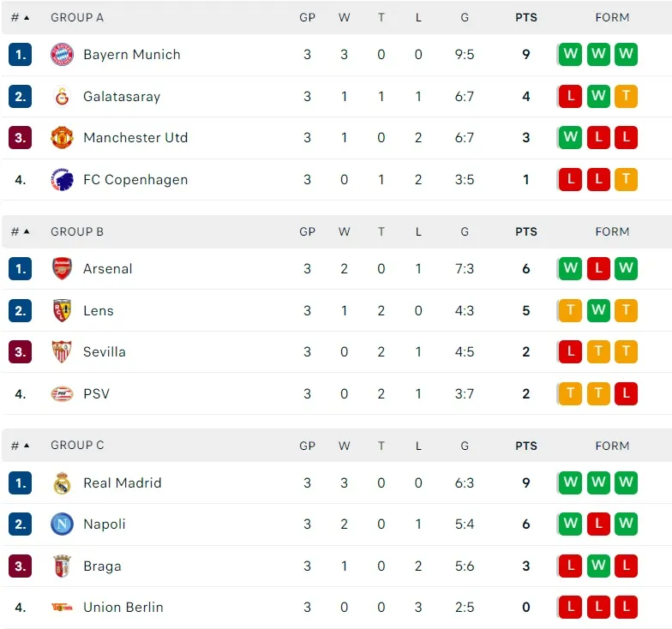This screenshot has height=629, width=672.
Task: Click the Manchester Utd crest icon
Action: point(62,138)
